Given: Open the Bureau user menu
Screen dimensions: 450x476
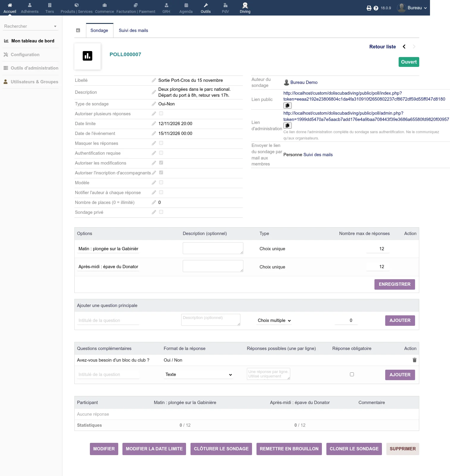Looking at the screenshot, I should (x=412, y=8).
